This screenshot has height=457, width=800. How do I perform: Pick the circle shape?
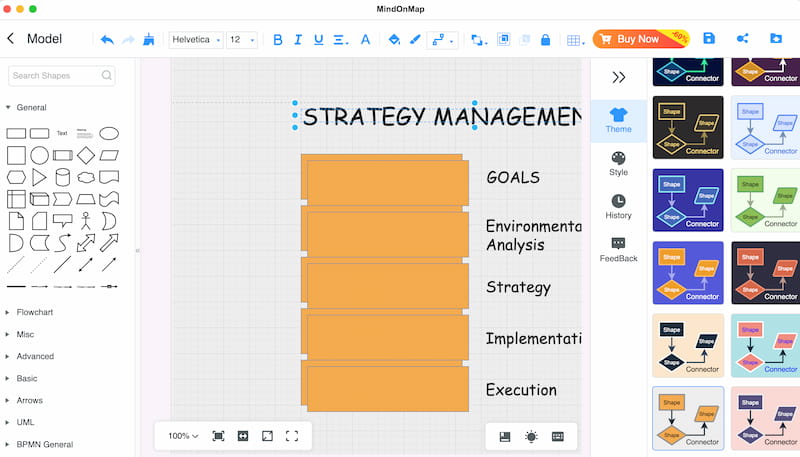coord(39,156)
